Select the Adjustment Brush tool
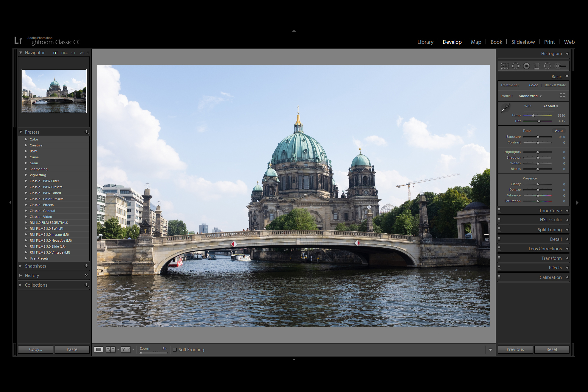 pos(559,66)
